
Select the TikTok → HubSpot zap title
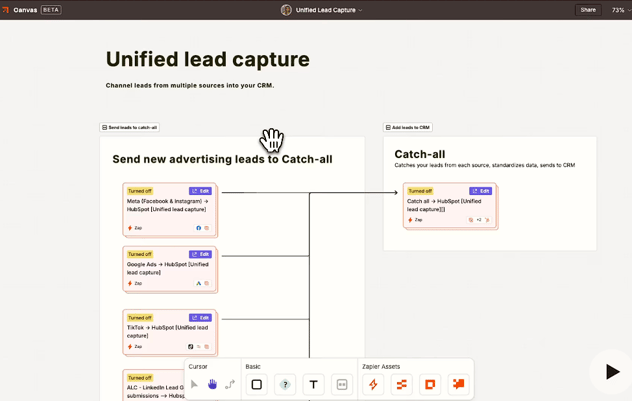(167, 332)
